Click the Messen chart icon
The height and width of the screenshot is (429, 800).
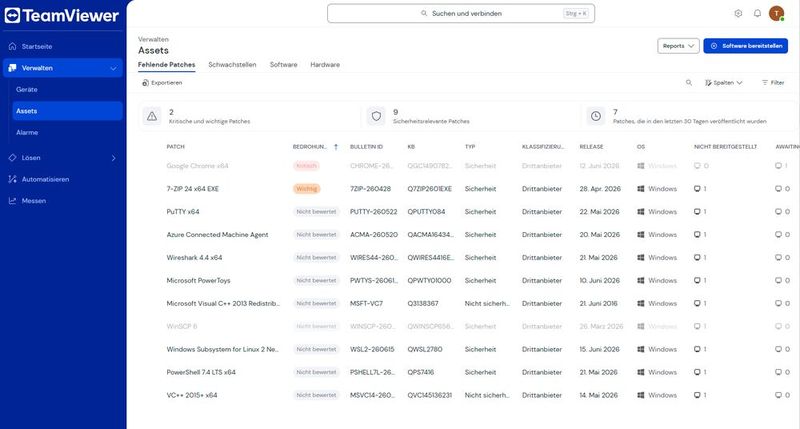(12, 200)
